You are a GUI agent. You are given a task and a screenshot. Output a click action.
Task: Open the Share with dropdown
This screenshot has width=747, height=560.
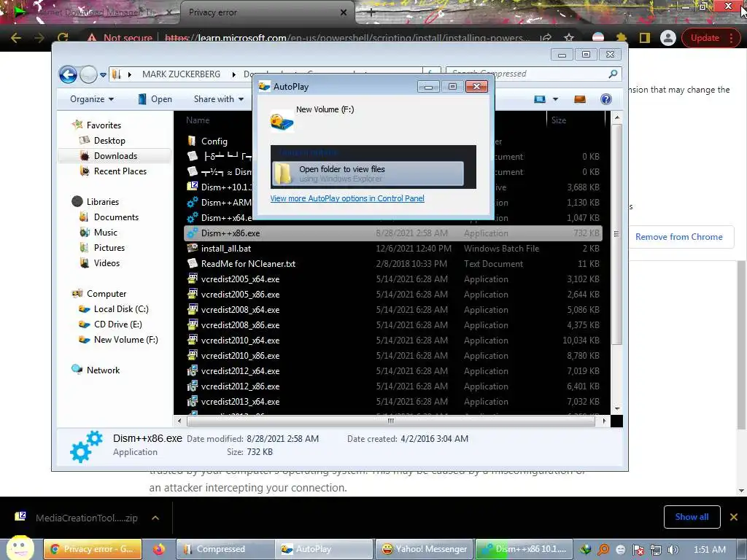219,99
